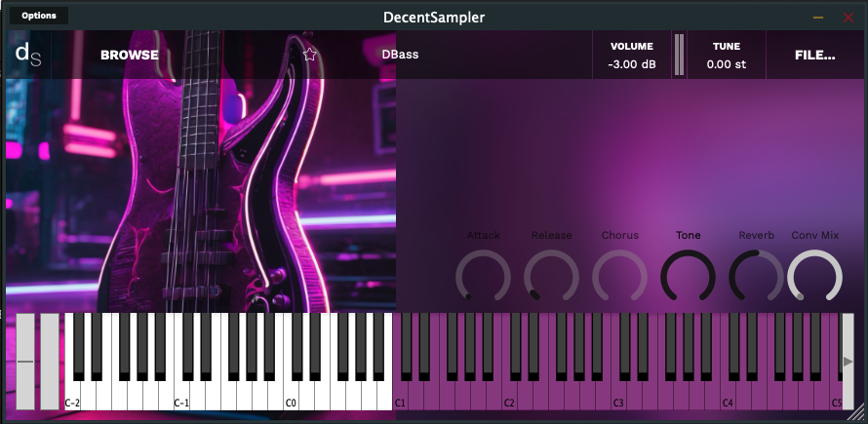Click the Conv Mix label text
This screenshot has height=424, width=868.
tap(815, 235)
